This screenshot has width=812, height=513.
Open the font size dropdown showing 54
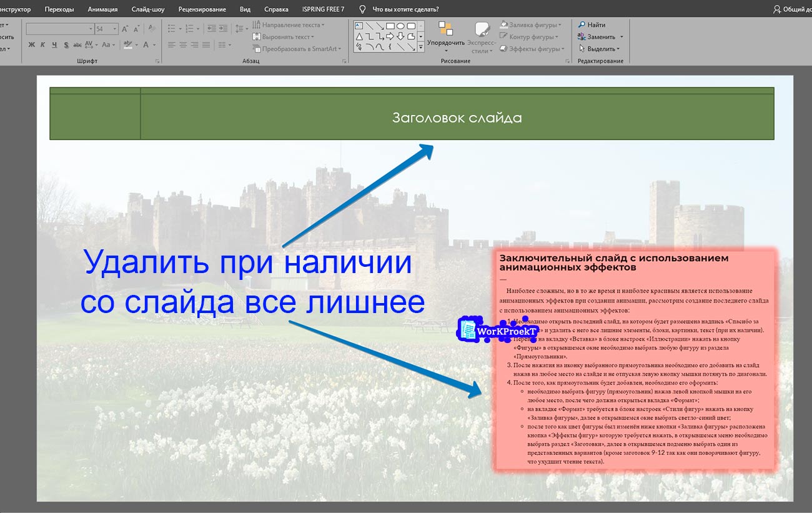coord(114,29)
